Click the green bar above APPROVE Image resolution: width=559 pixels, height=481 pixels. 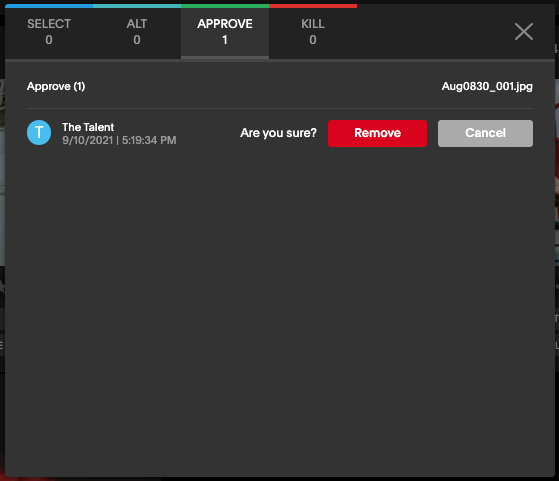point(225,6)
